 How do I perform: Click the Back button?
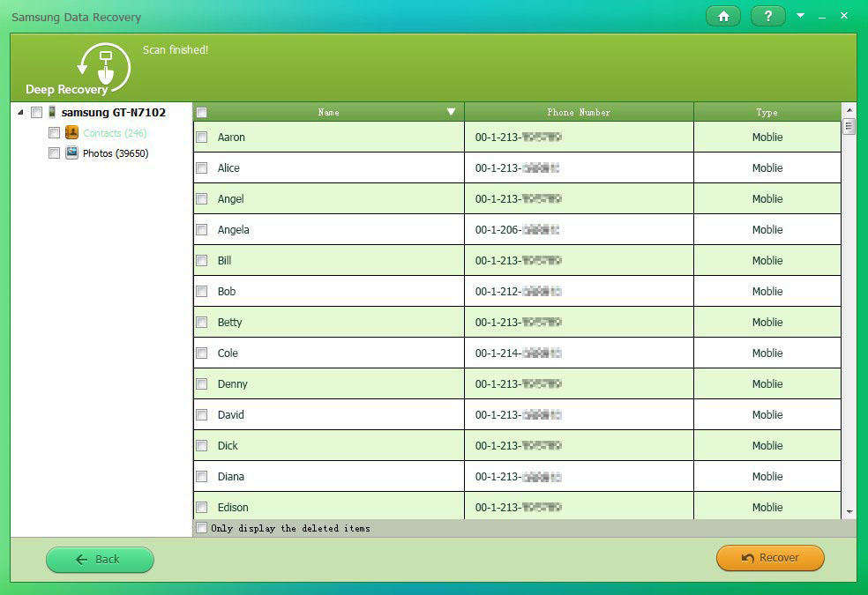click(101, 560)
